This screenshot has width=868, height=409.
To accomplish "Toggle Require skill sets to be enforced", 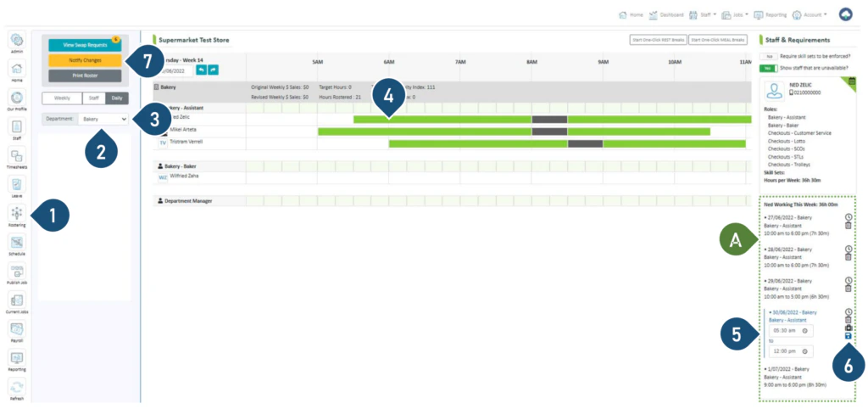I will [x=768, y=56].
